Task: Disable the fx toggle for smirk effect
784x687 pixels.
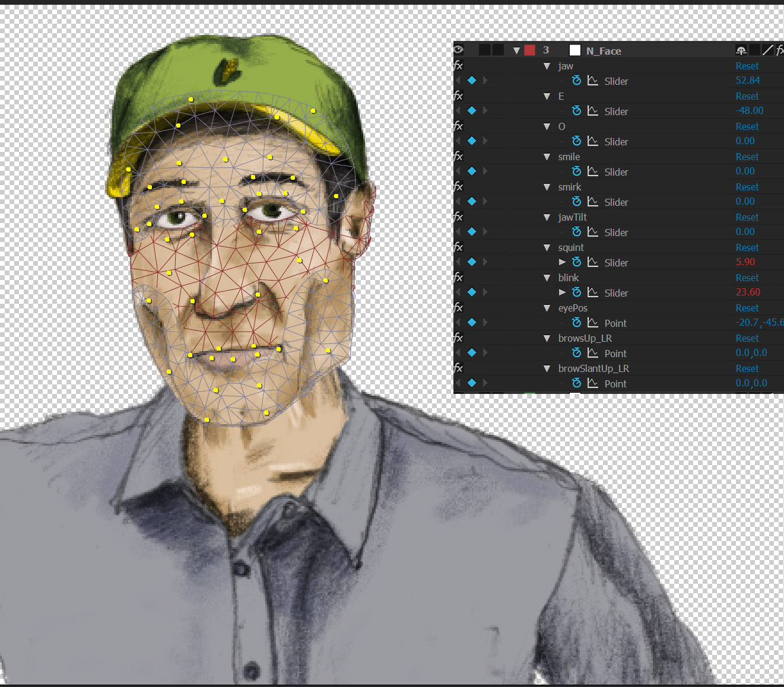Action: click(x=458, y=187)
